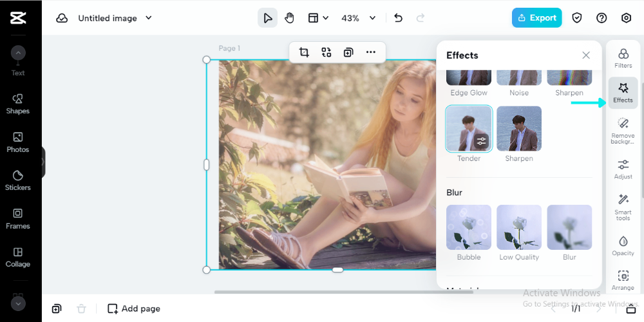
Task: Delete the page with the trash icon
Action: pyautogui.click(x=81, y=308)
